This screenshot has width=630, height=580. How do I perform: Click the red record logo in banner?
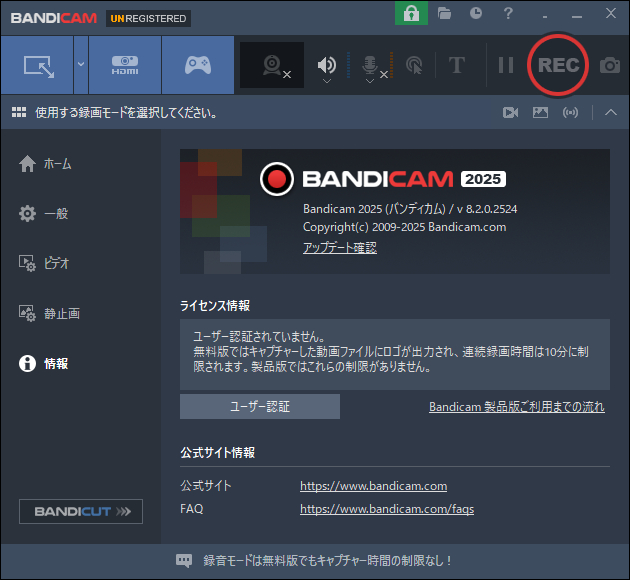(277, 179)
